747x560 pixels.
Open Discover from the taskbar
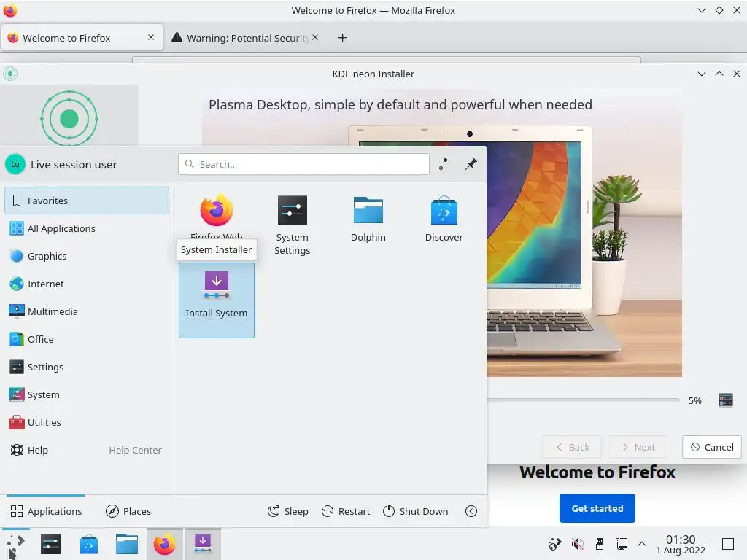[89, 544]
